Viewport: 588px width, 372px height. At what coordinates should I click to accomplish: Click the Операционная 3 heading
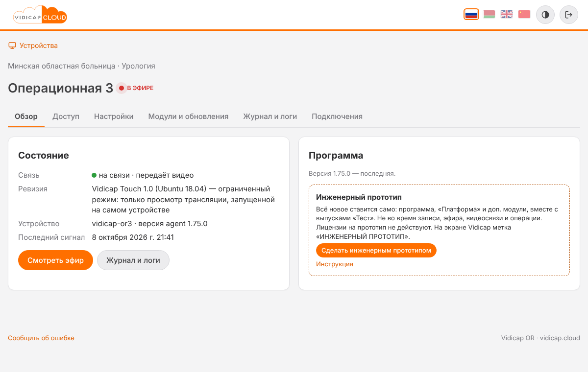click(x=61, y=88)
